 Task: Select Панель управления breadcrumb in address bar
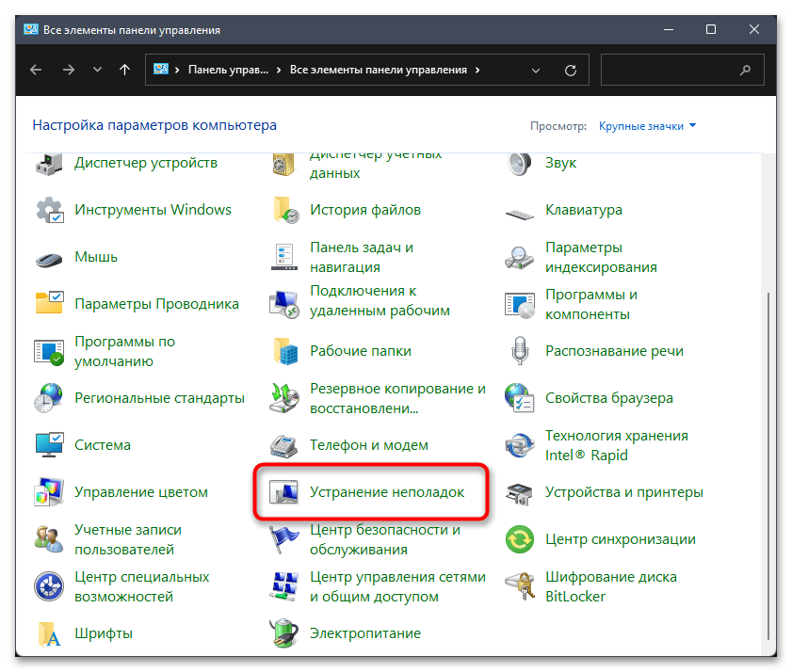tap(228, 70)
